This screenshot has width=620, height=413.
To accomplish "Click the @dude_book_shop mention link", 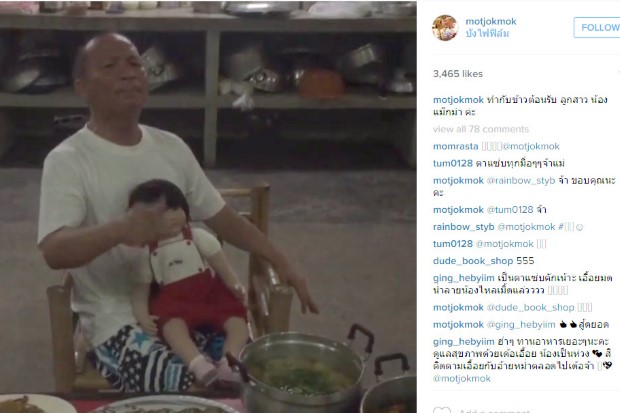I will (530, 307).
